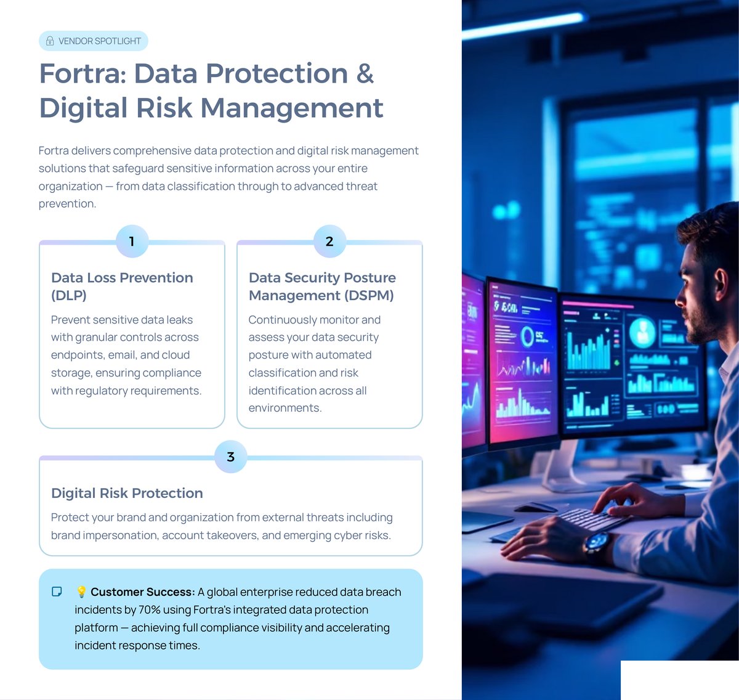The width and height of the screenshot is (739, 700).
Task: Click the intro paragraph below the heading
Action: [x=228, y=177]
